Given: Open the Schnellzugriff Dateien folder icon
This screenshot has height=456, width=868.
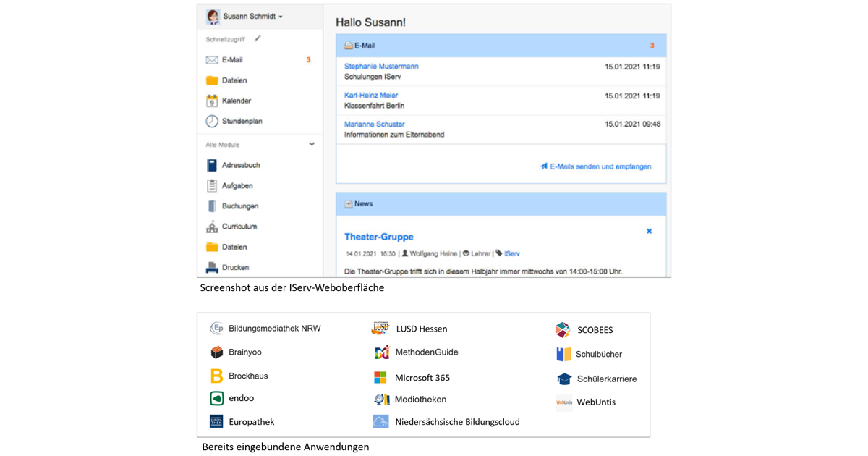Looking at the screenshot, I should click(x=212, y=80).
